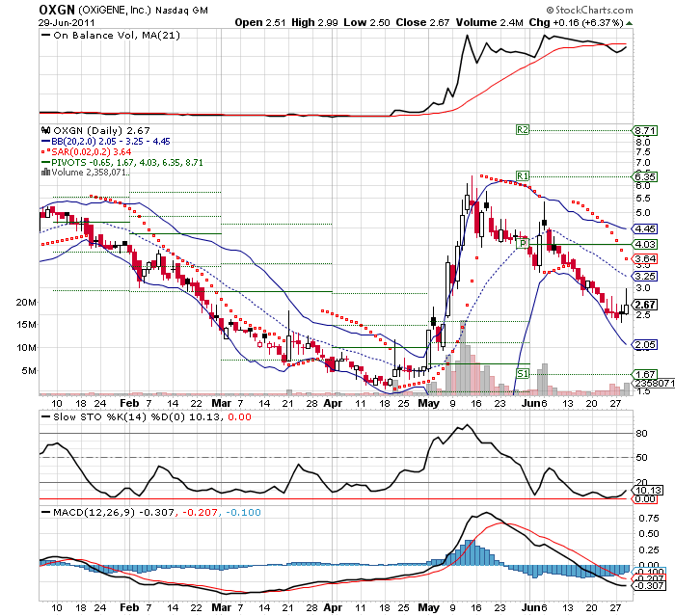Click the High 2.99 value
The width and height of the screenshot is (675, 616).
314,22
